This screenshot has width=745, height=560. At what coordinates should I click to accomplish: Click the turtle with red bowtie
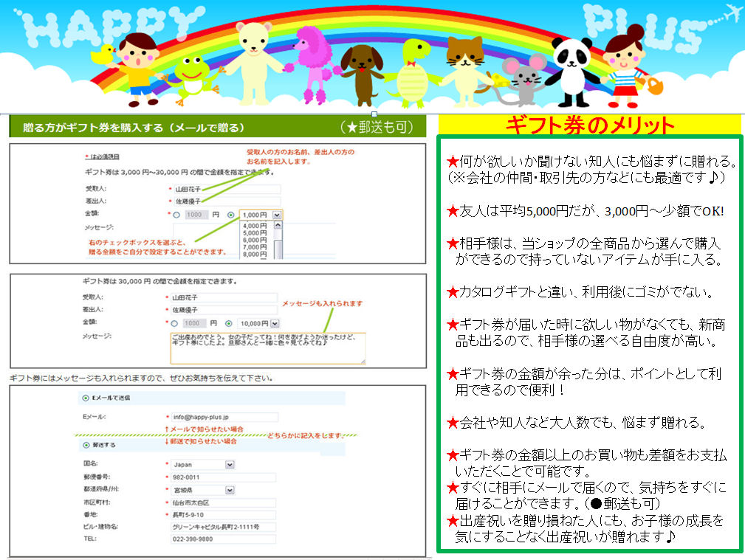click(413, 74)
